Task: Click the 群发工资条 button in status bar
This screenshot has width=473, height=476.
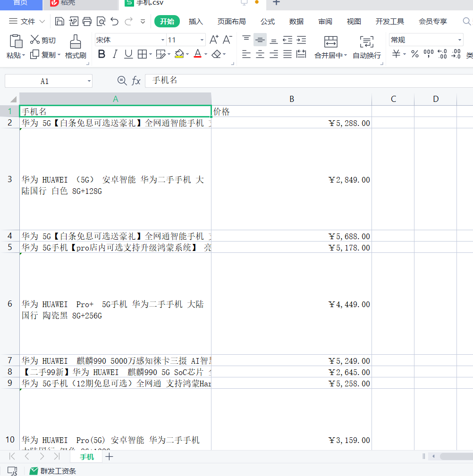Action: (x=52, y=471)
